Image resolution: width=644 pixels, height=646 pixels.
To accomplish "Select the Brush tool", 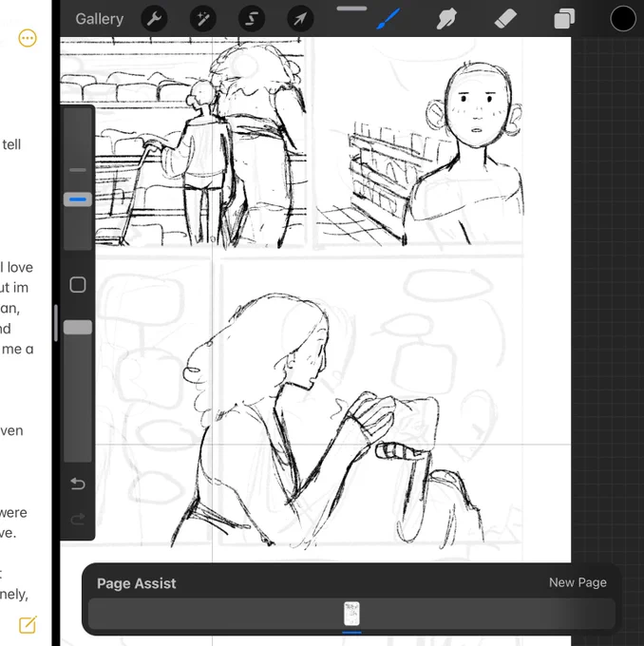I will (388, 19).
